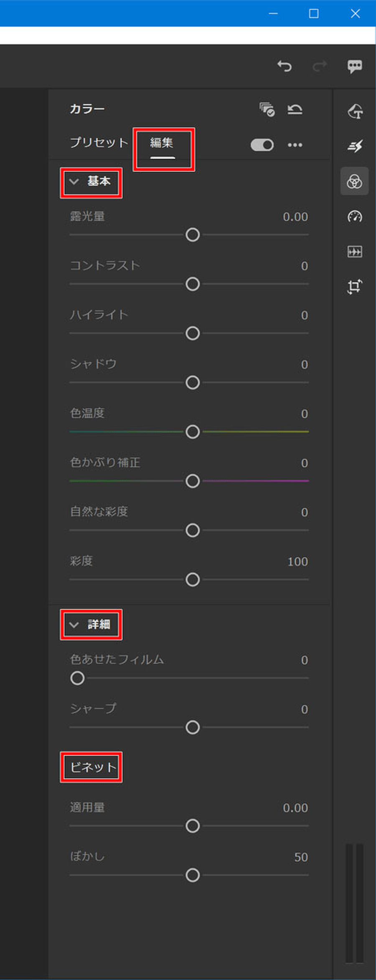Open the crop and rotate panel icon
This screenshot has width=376, height=980.
coord(355,287)
